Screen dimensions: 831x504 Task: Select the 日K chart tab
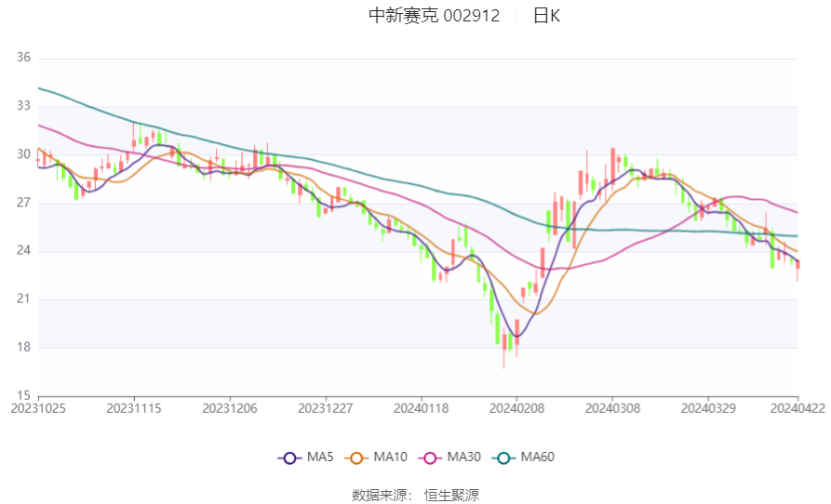click(546, 16)
